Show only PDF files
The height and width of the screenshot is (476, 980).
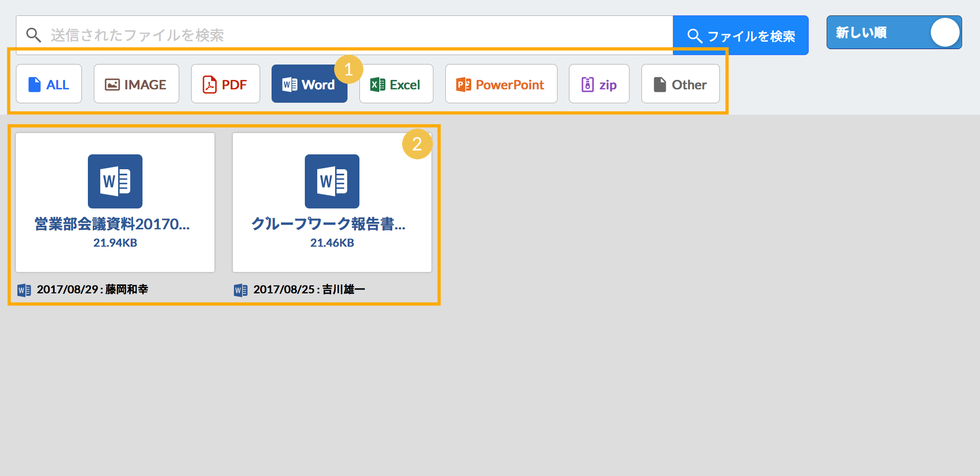click(225, 84)
